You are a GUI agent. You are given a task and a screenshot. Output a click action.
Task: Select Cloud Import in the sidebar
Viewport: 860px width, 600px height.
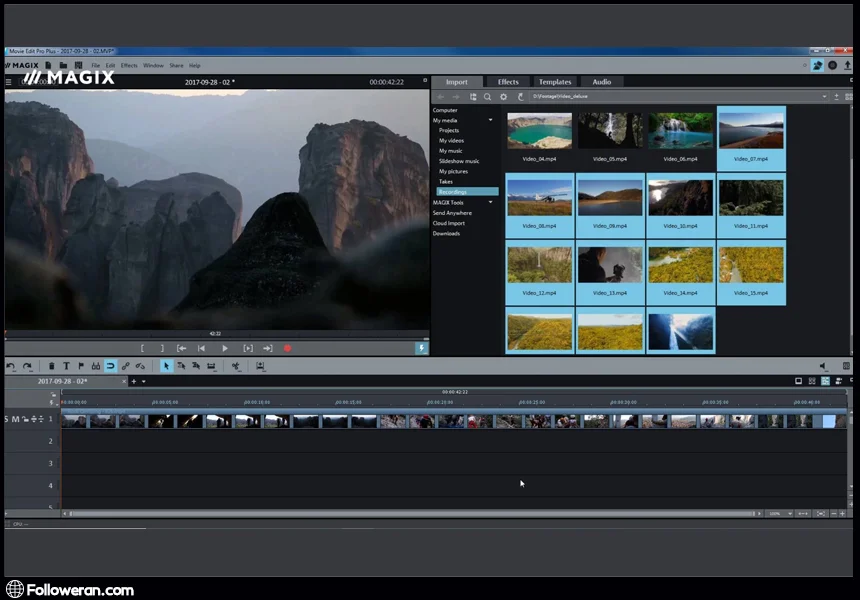(x=448, y=223)
